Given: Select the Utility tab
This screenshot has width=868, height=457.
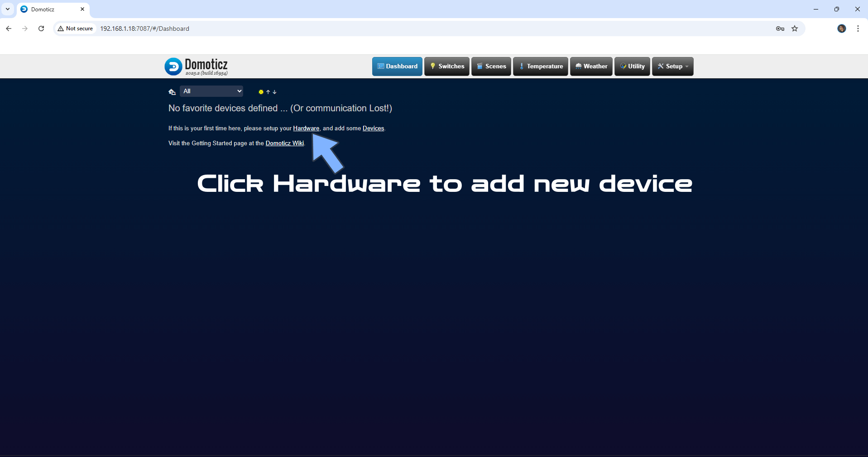Looking at the screenshot, I should coord(632,67).
